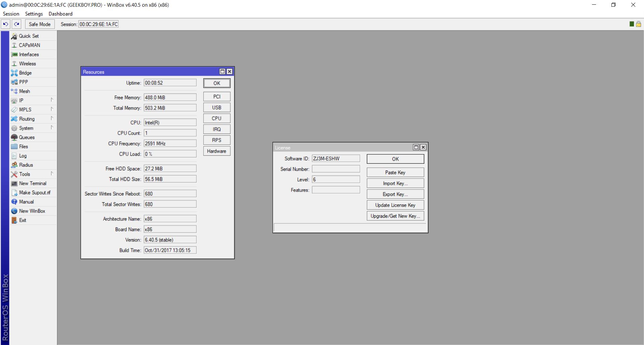Click the Undo arrow icon in toolbar

6,24
